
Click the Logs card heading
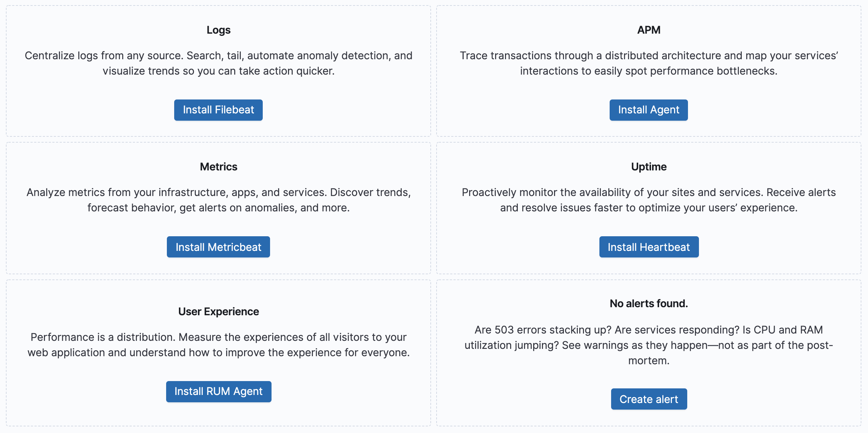[218, 30]
